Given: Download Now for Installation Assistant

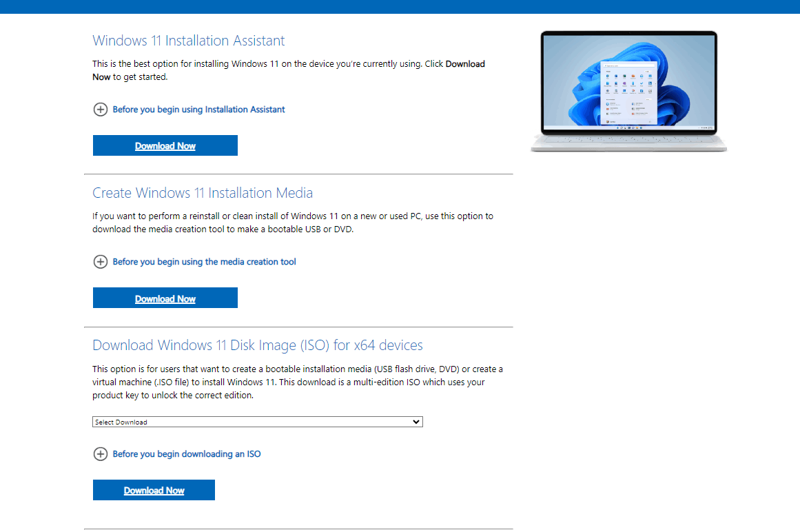Looking at the screenshot, I should tap(165, 145).
